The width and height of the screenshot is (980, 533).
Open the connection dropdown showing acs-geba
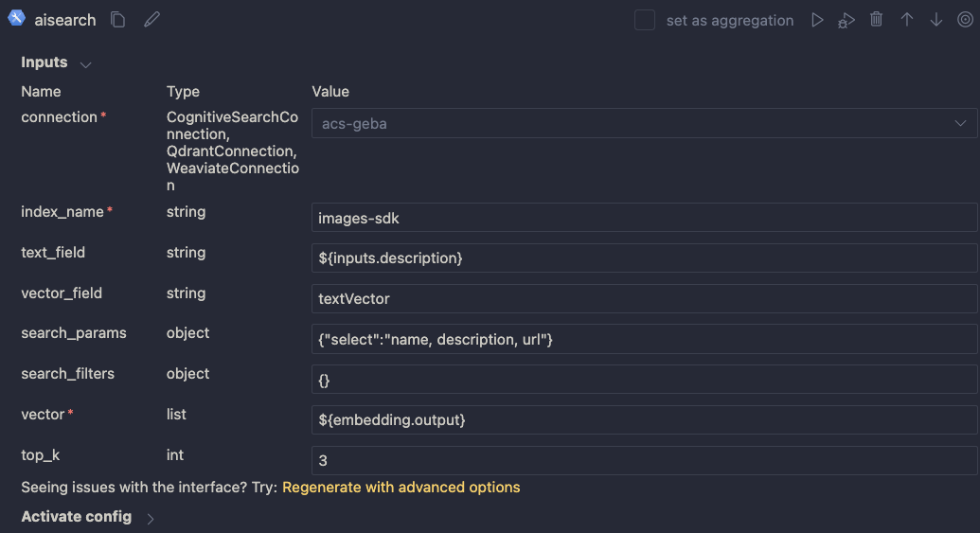click(x=644, y=123)
